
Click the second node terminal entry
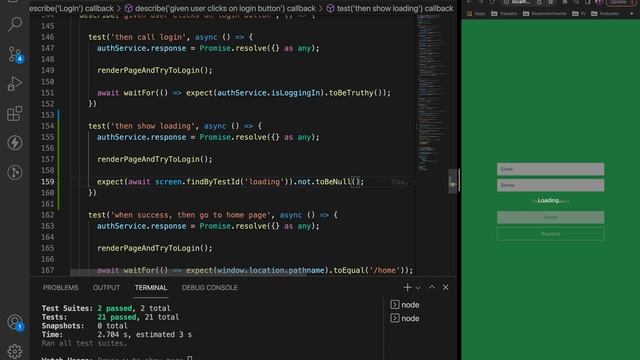point(405,318)
